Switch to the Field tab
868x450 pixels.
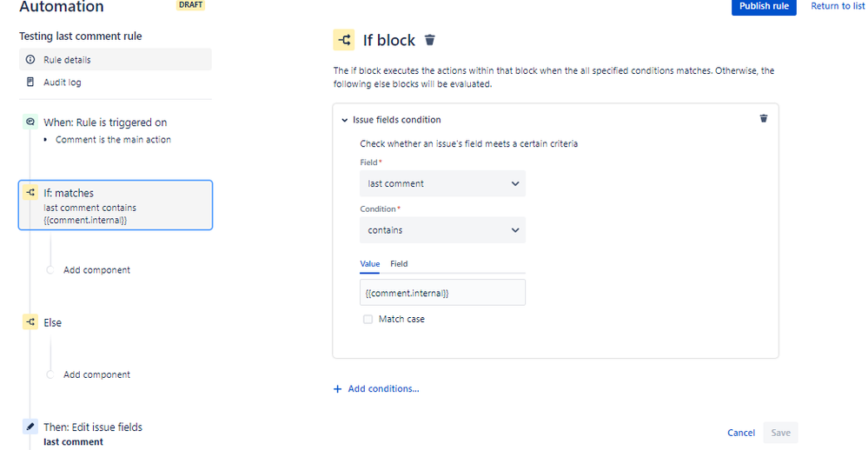[399, 264]
